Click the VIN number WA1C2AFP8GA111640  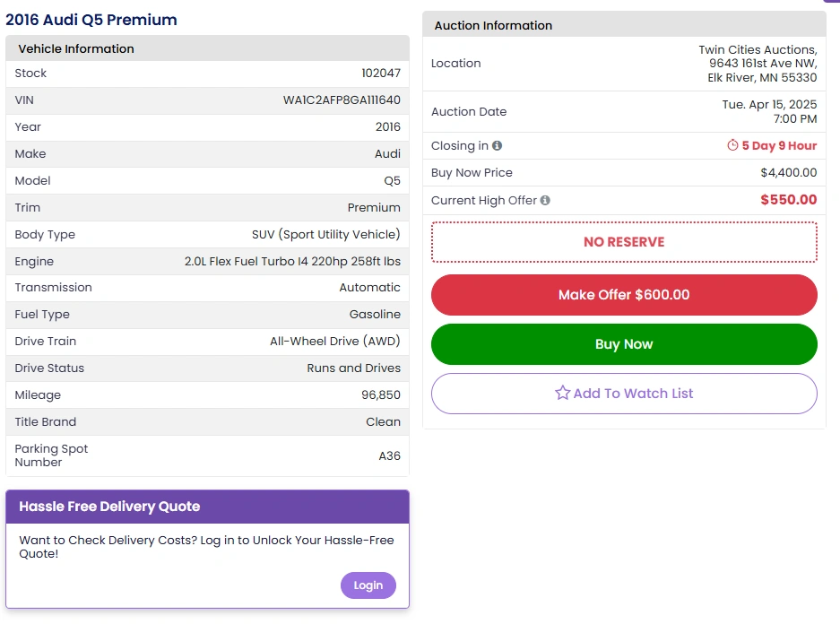342,100
